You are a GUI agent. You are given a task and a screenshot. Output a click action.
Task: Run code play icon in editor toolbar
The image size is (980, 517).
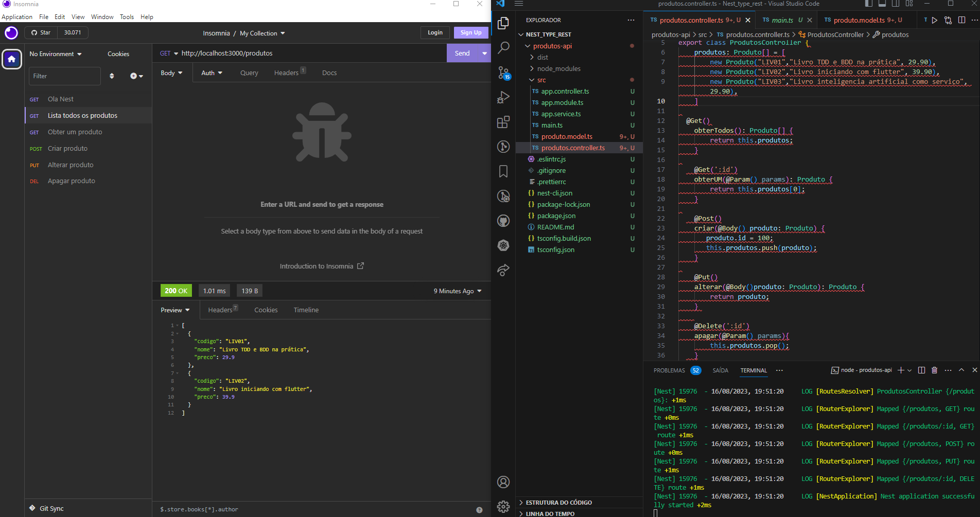(x=935, y=20)
